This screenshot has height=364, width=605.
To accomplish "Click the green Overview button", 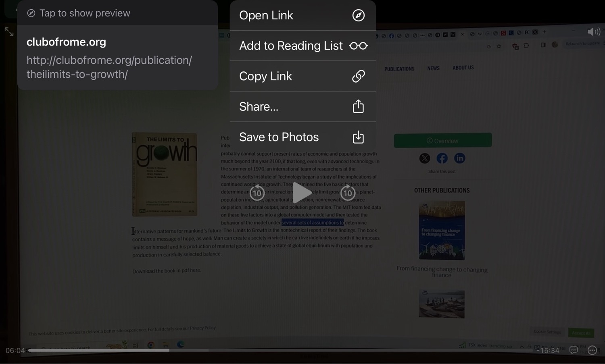I will tap(442, 140).
